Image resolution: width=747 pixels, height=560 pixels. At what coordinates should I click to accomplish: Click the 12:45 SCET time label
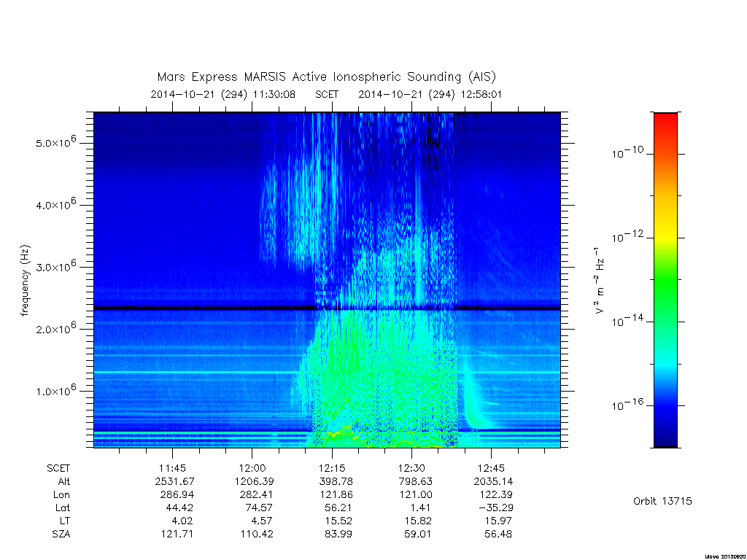pos(491,468)
